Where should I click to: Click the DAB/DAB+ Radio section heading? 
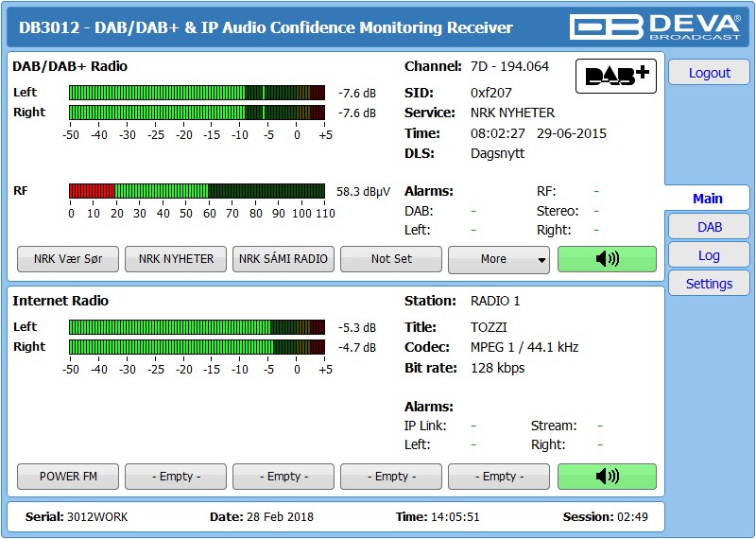(x=70, y=66)
